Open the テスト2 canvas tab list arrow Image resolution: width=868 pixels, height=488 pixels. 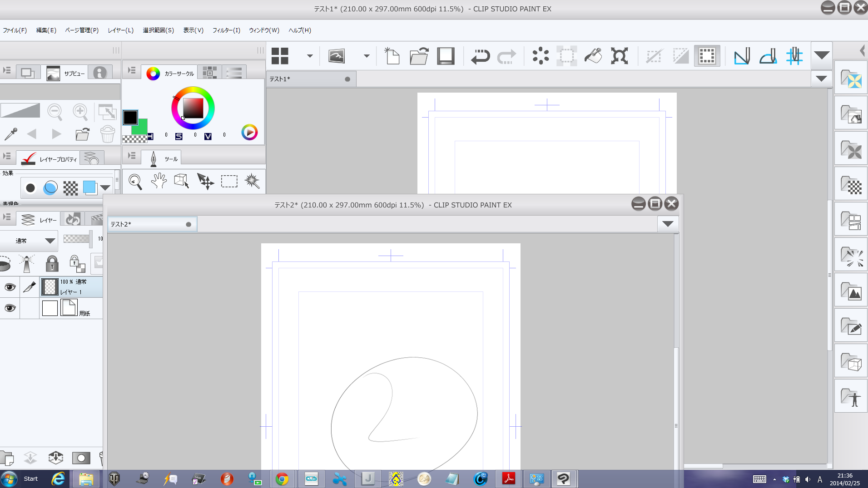click(667, 224)
